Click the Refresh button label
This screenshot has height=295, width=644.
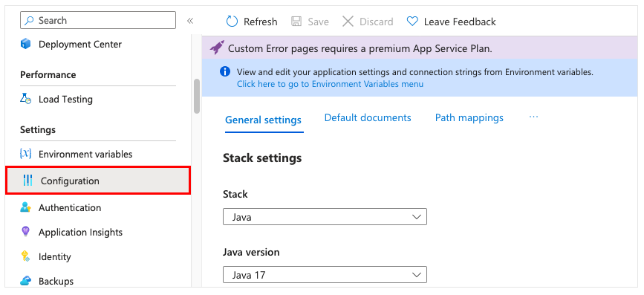(261, 22)
